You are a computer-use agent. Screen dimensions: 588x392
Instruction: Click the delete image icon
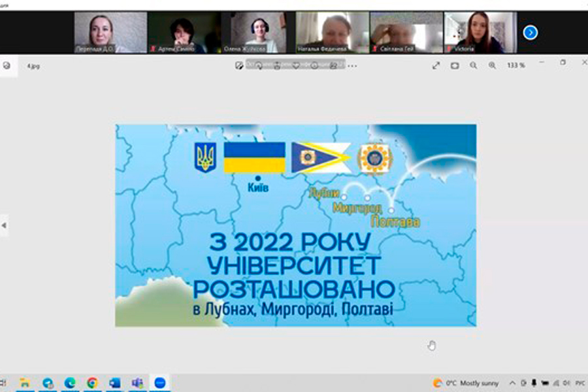[x=278, y=65]
